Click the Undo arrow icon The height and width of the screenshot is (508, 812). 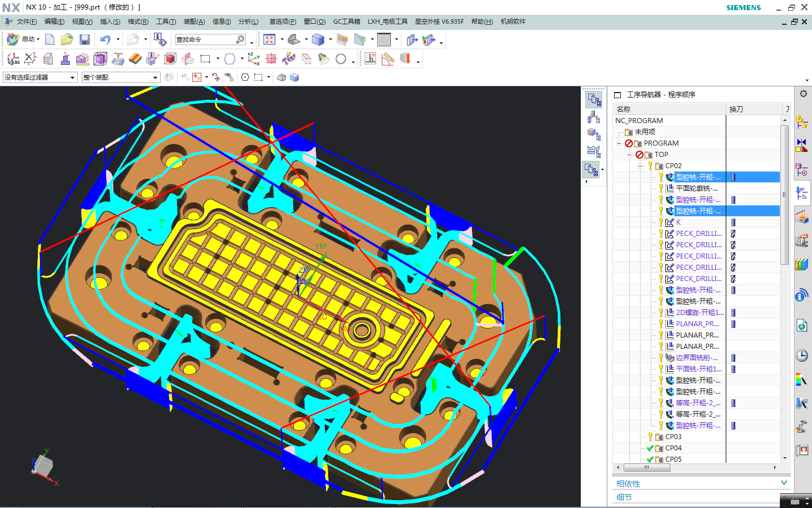coord(105,40)
